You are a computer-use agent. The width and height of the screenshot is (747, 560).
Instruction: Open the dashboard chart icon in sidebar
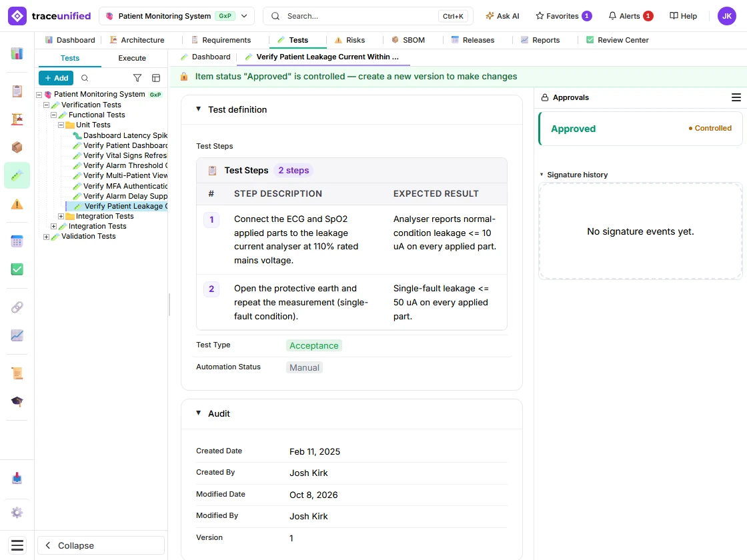pyautogui.click(x=17, y=53)
